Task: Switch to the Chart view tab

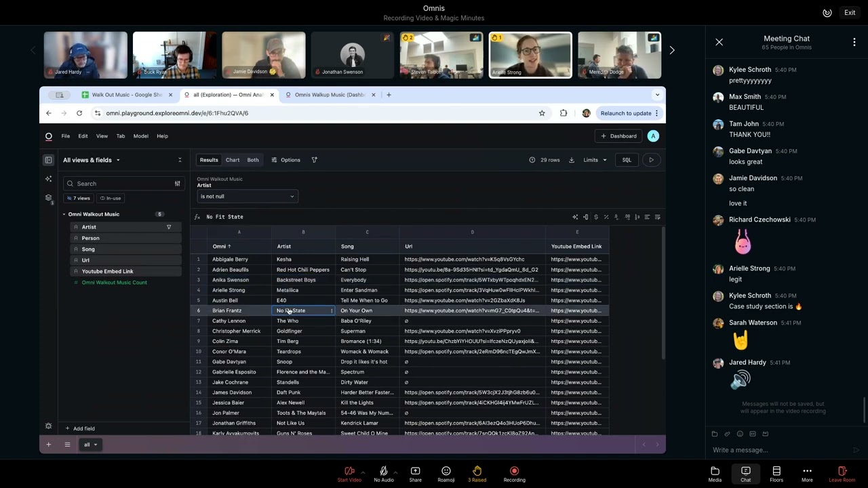Action: (233, 160)
